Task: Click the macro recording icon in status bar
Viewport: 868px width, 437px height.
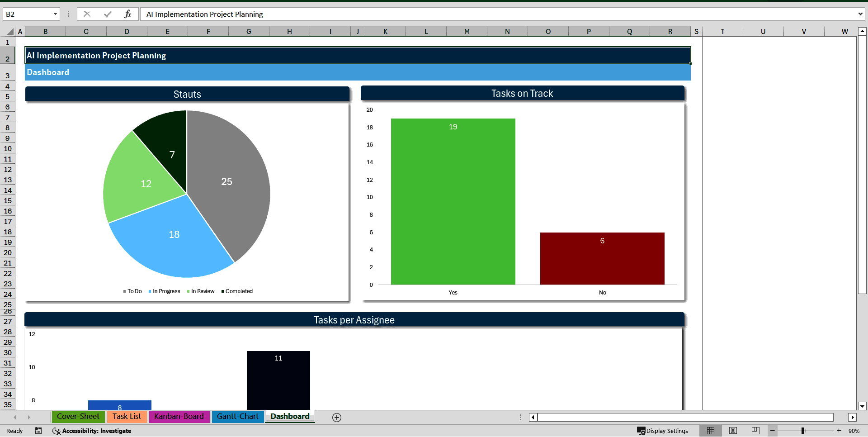Action: 38,431
